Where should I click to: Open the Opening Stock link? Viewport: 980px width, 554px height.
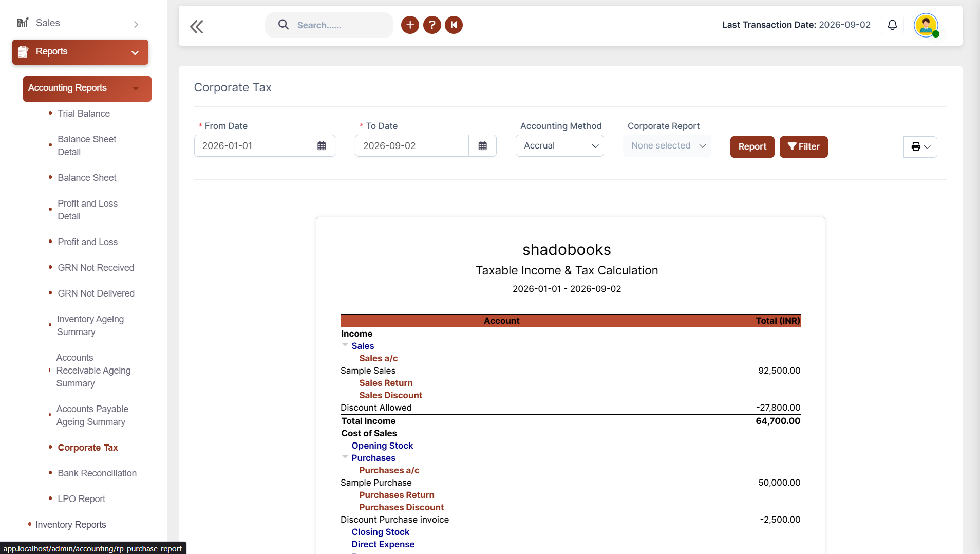[x=382, y=446]
